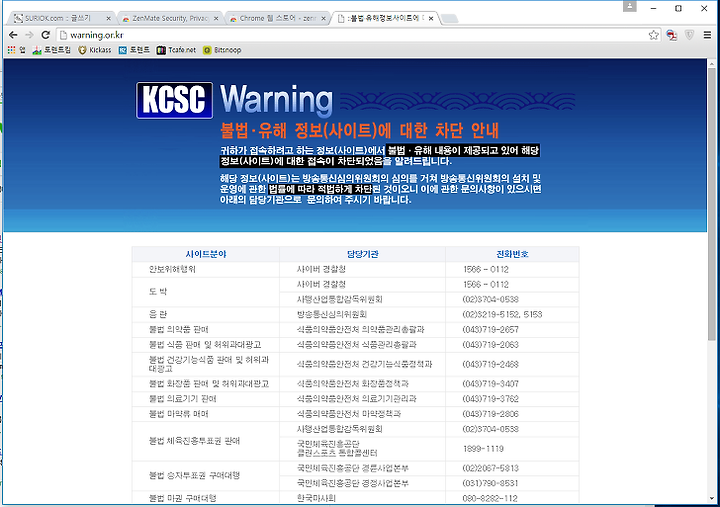
Task: Open the Chrome profile avatar button
Action: coord(630,6)
